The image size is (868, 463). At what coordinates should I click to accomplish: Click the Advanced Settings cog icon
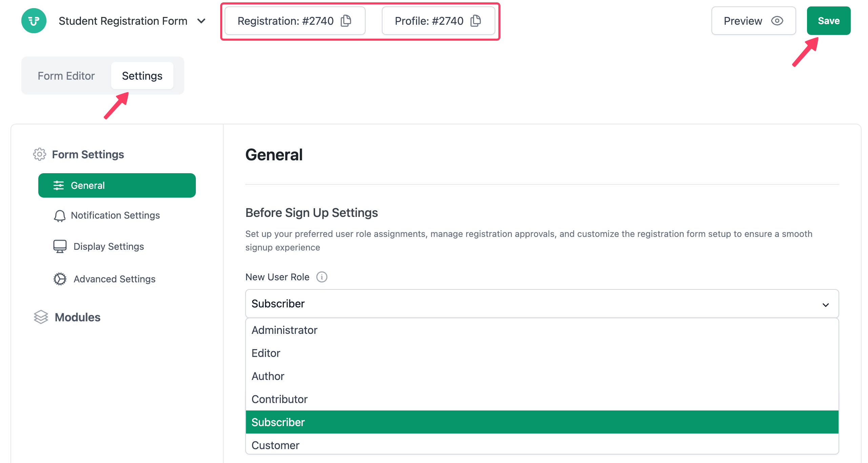pyautogui.click(x=60, y=279)
